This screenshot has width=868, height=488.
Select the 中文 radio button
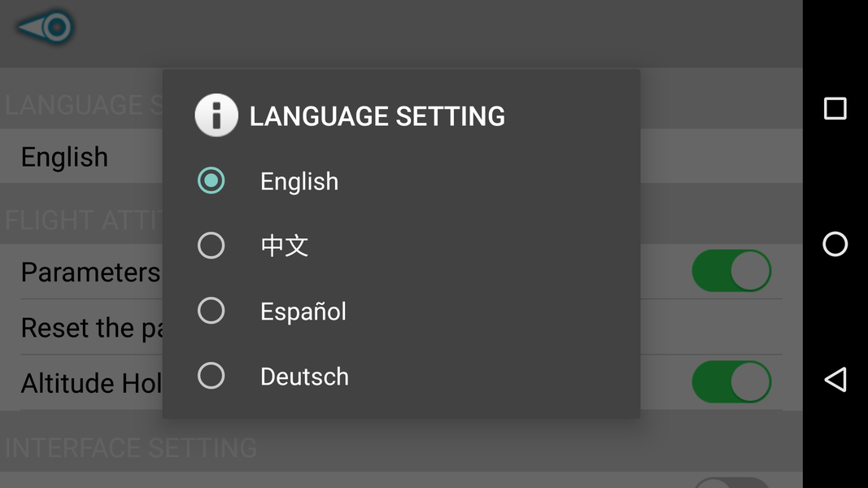coord(212,246)
